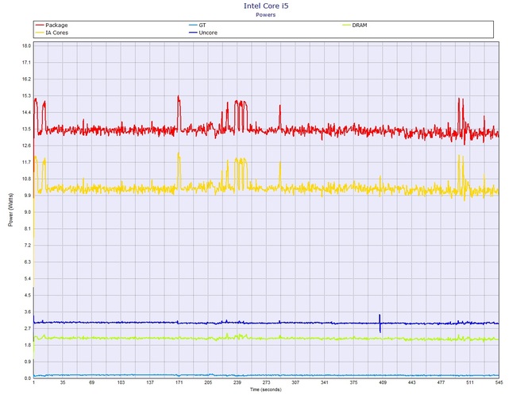Click the yellow IA Cores legend line swatch
This screenshot has height=399, width=532.
[x=40, y=33]
